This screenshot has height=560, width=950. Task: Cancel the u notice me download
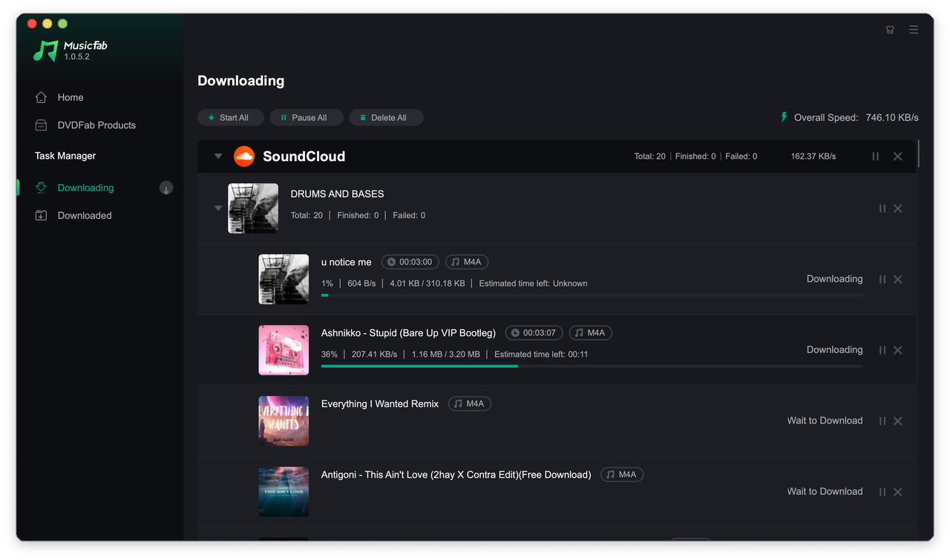[898, 280]
